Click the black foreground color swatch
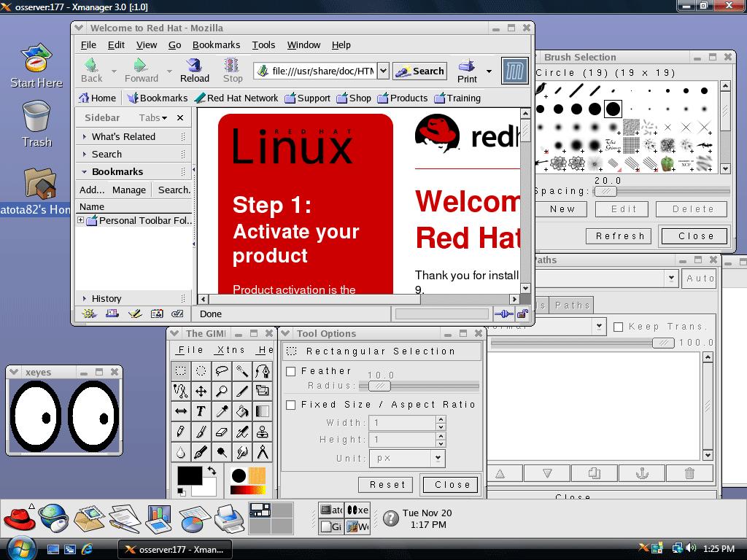This screenshot has height=560, width=747. 190,475
